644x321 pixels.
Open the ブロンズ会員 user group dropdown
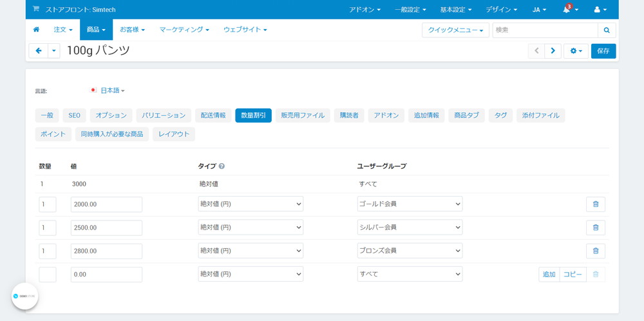click(x=410, y=251)
